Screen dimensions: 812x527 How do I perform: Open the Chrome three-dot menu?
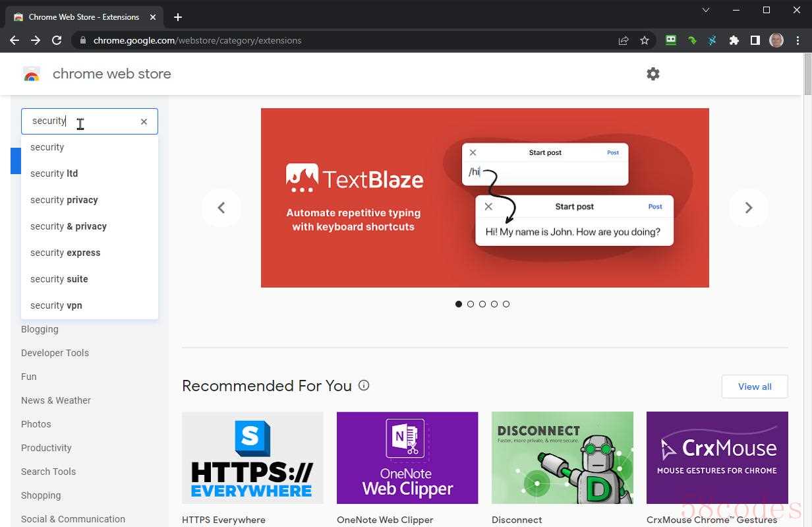[x=797, y=40]
